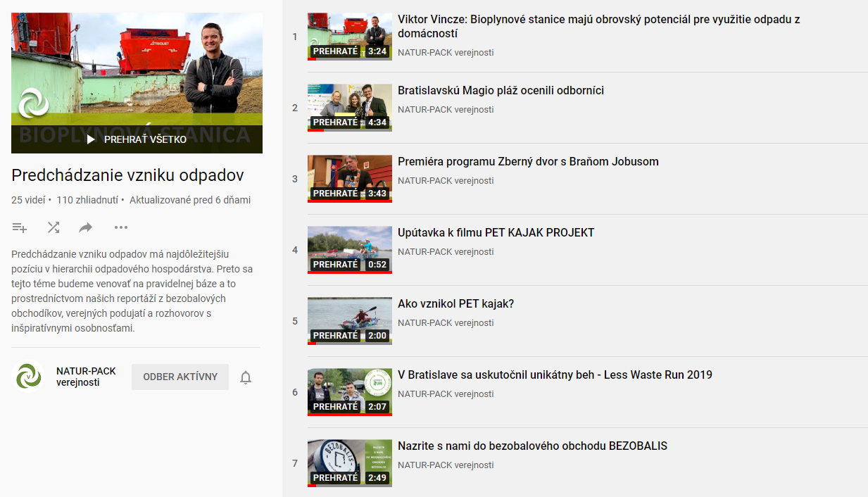This screenshot has width=868, height=497.
Task: Click the PREHRAŤ VŠETKO play all button
Action: coord(137,139)
